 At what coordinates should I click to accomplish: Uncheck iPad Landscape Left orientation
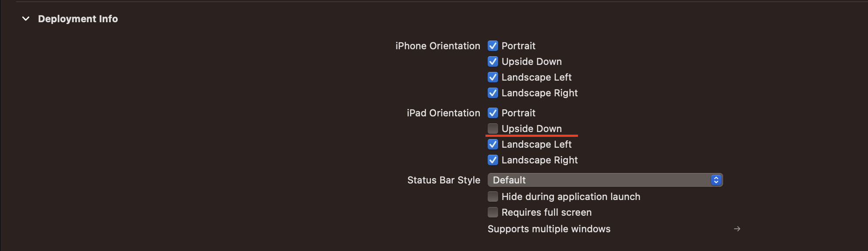coord(493,144)
